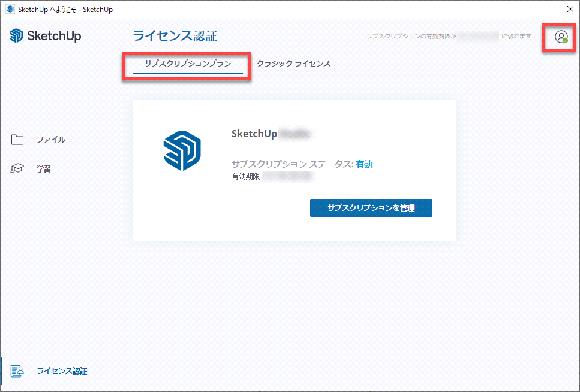The height and width of the screenshot is (392, 580).
Task: Select the ライセンス認証 label in sidebar
Action: click(62, 371)
